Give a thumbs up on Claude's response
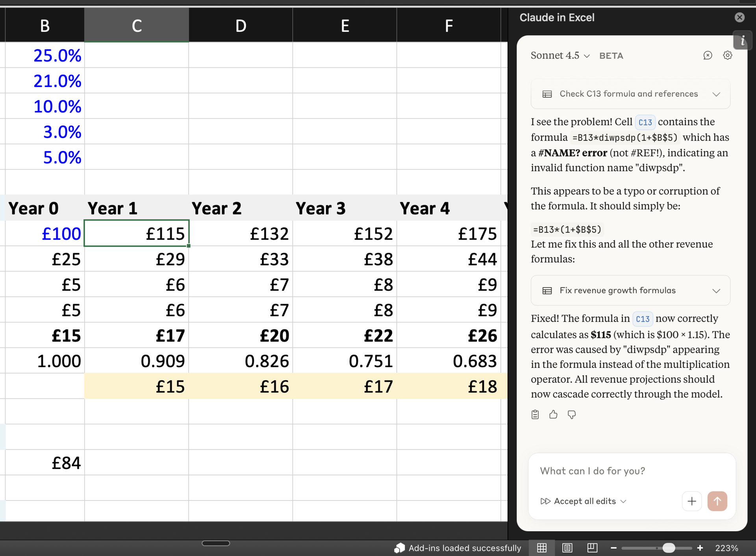This screenshot has width=756, height=556. tap(553, 414)
